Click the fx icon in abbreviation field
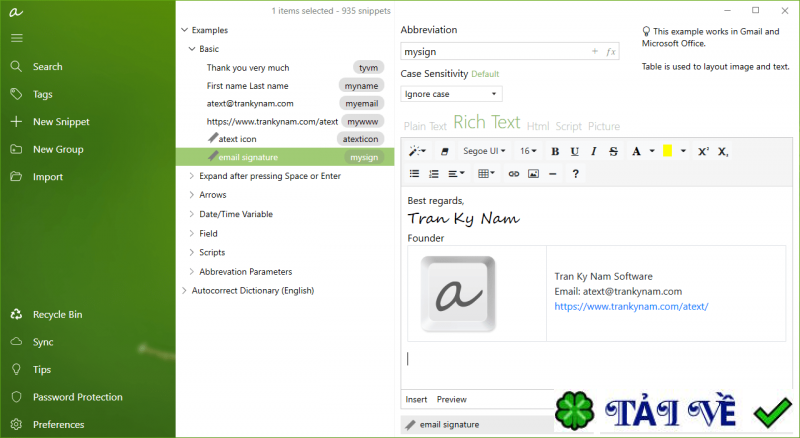 point(611,52)
